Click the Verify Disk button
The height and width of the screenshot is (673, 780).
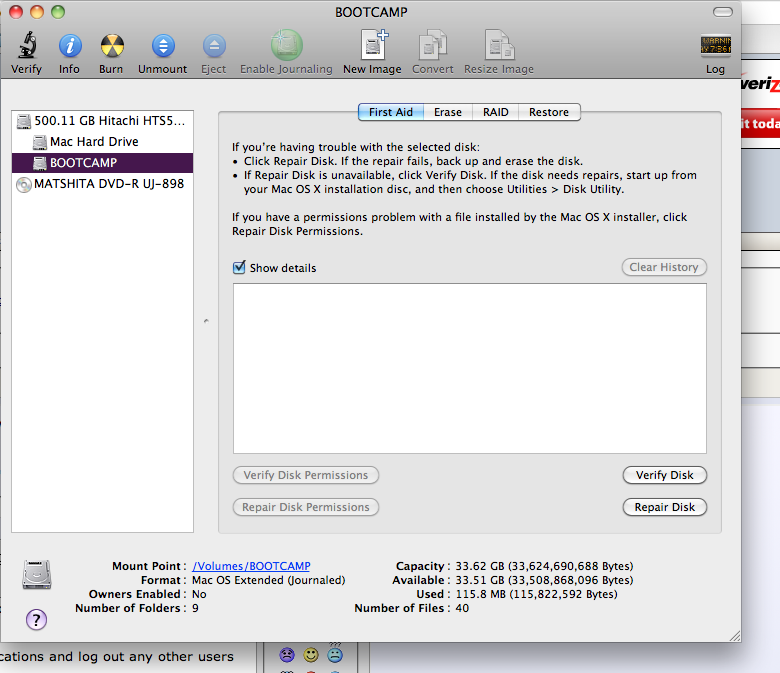[x=665, y=475]
